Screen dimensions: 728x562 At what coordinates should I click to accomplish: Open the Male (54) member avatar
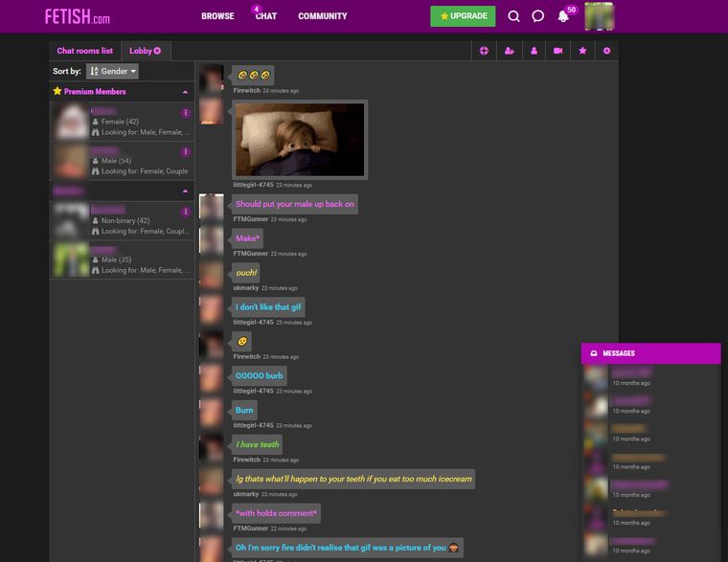(x=71, y=161)
